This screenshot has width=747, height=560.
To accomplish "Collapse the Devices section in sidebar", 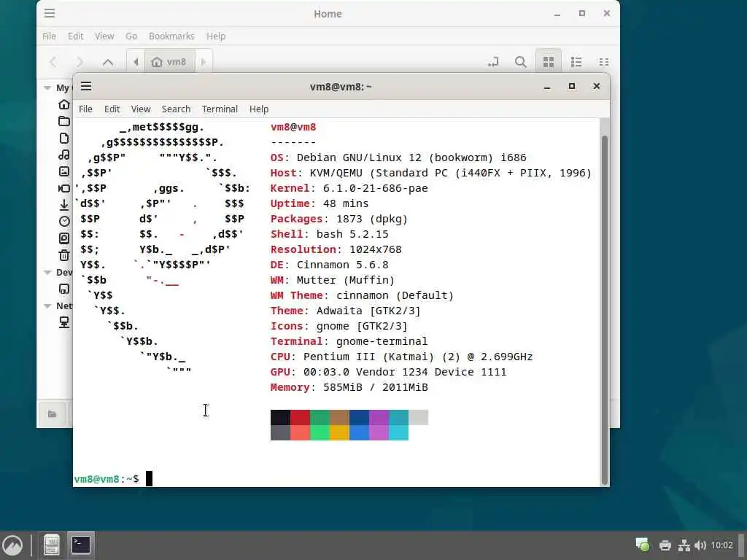I will pos(47,273).
